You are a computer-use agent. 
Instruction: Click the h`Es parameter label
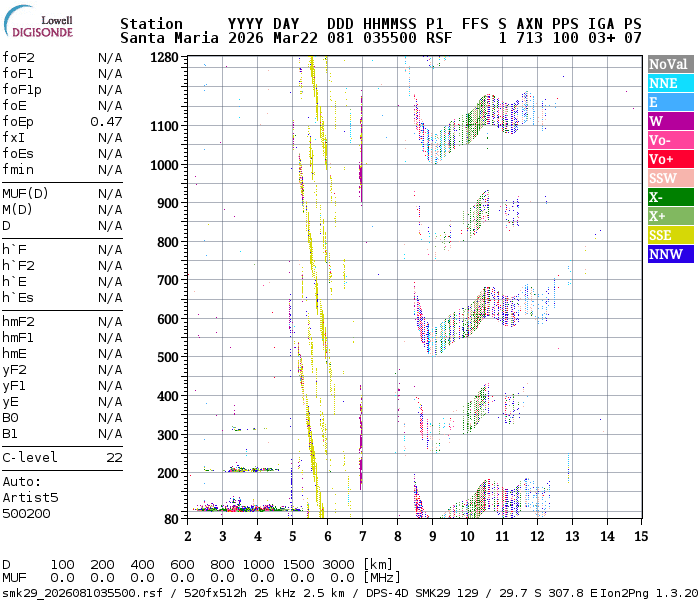18,298
